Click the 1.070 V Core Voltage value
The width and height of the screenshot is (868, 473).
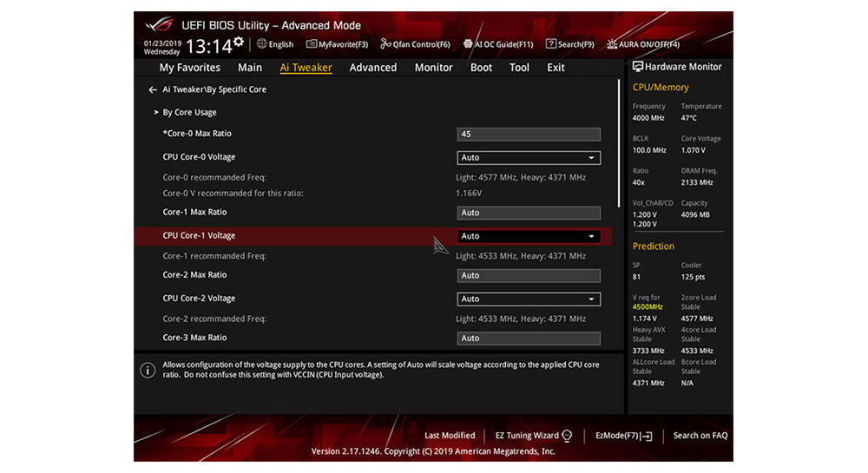[693, 150]
